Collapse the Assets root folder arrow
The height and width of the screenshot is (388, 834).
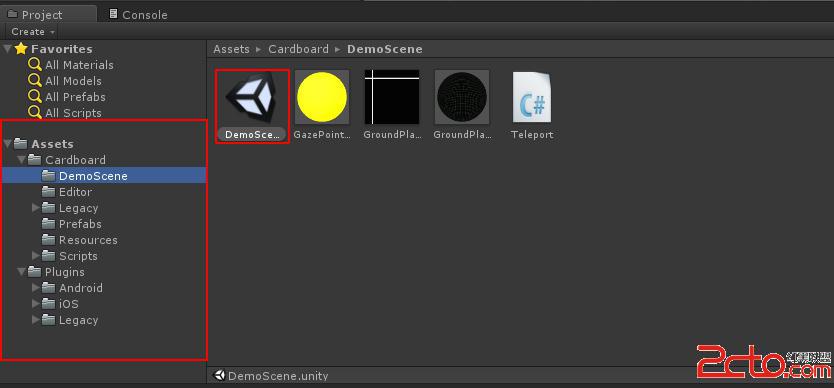point(7,144)
